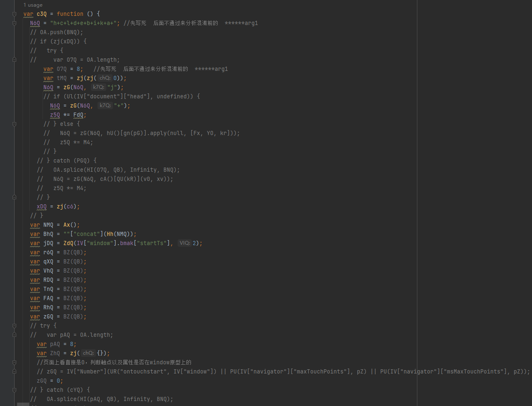532x406 pixels.
Task: Open the '1 usage' code hint
Action: pos(33,5)
